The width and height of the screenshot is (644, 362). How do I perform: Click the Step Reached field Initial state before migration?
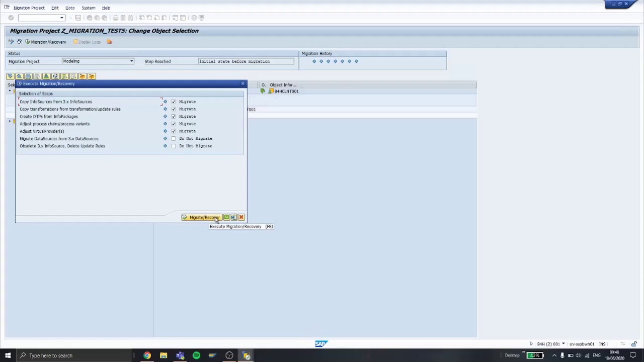tap(246, 61)
